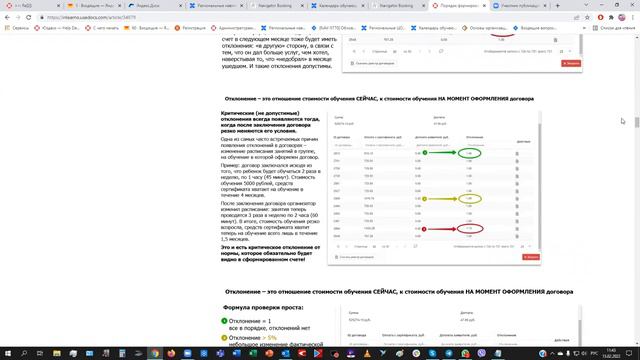
Task: Open the Региональные ЦО... bookmark
Action: coord(383,28)
